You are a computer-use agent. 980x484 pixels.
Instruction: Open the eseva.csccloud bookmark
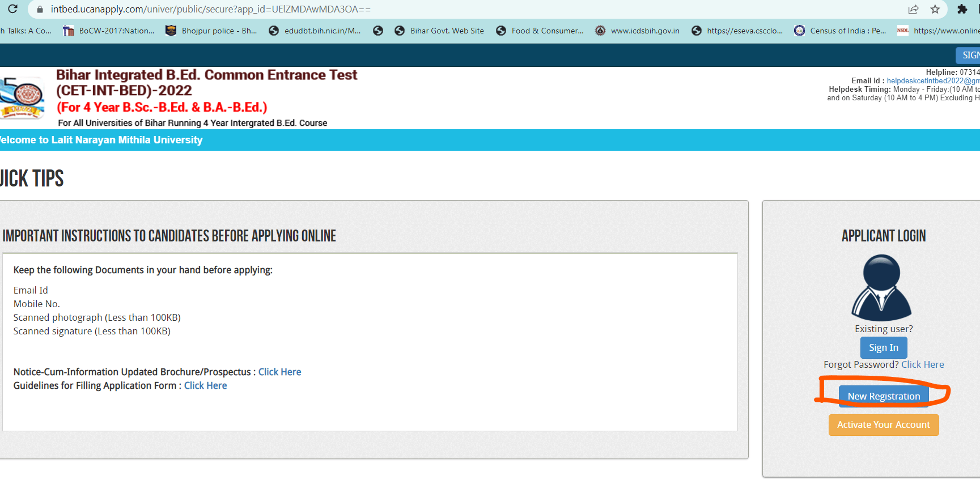point(737,31)
